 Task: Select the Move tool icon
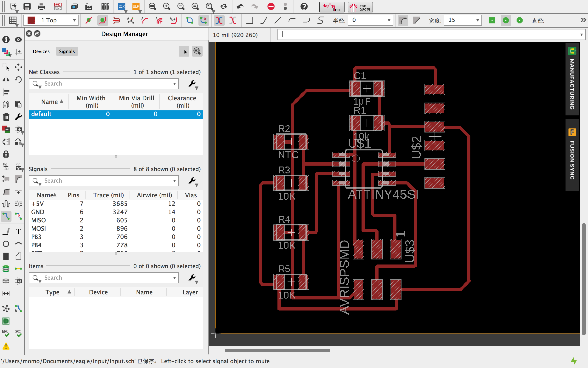click(x=18, y=67)
